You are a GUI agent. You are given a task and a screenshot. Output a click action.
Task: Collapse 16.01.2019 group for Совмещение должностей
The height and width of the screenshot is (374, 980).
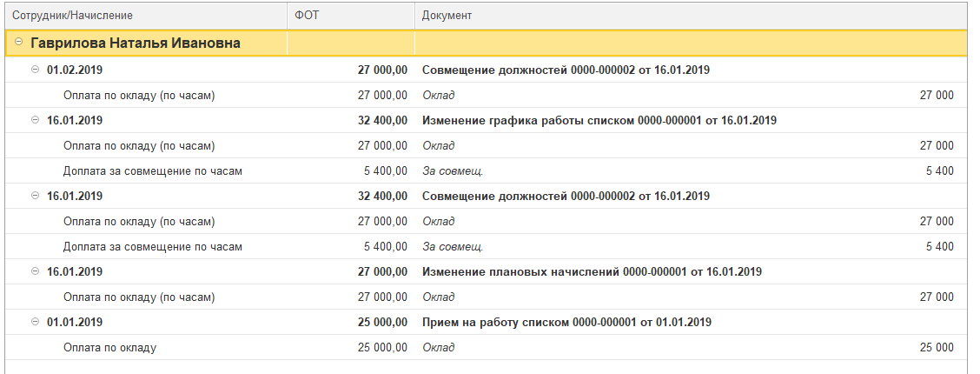[36, 196]
